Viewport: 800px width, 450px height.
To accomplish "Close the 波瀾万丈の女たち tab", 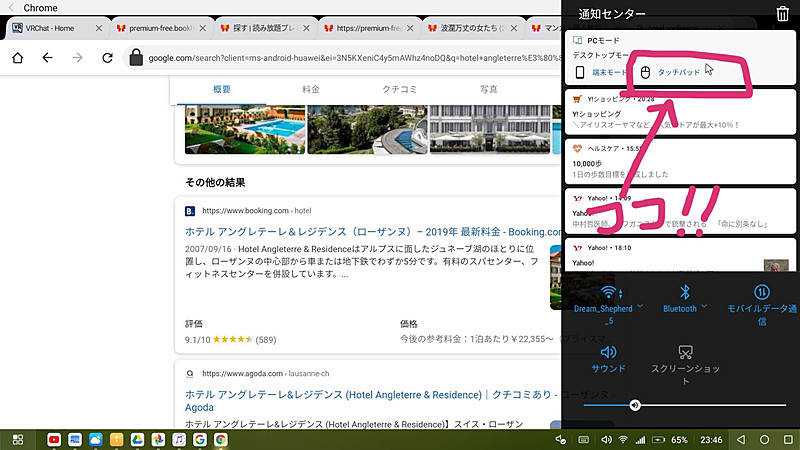I will pyautogui.click(x=514, y=28).
